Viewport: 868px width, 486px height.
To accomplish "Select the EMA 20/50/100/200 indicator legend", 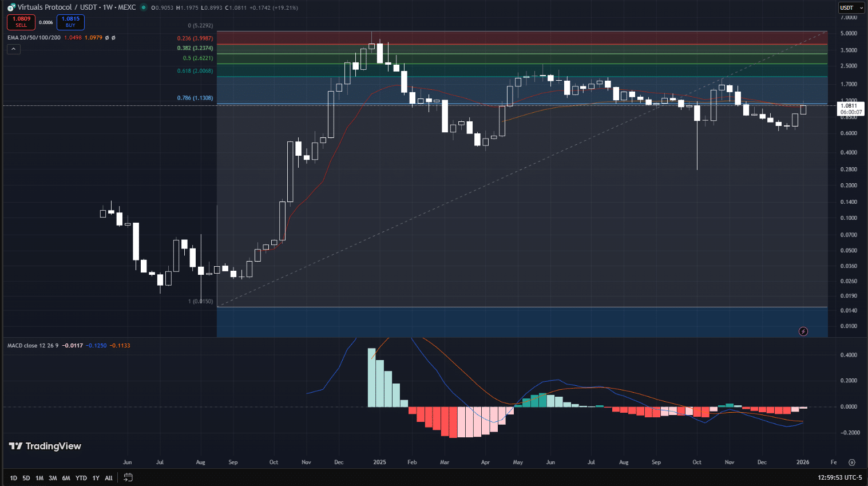I will point(34,38).
